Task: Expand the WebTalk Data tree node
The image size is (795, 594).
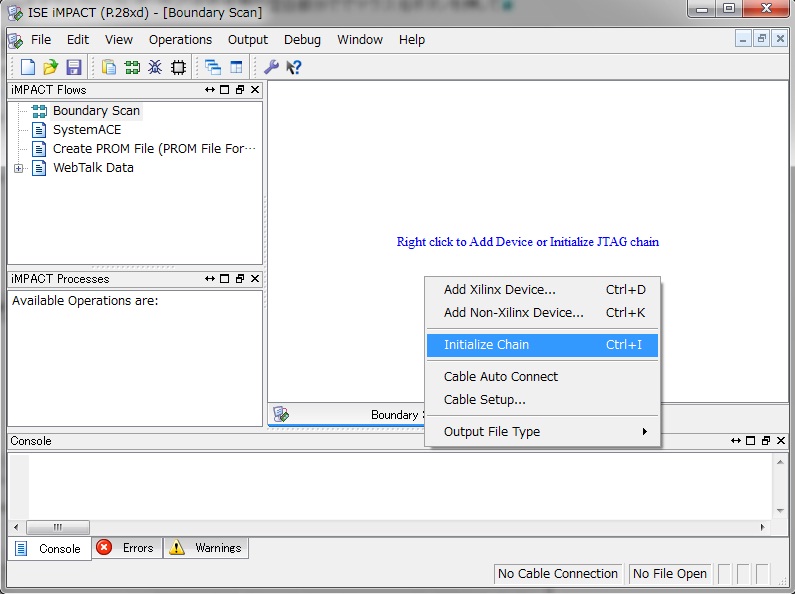Action: click(x=19, y=168)
